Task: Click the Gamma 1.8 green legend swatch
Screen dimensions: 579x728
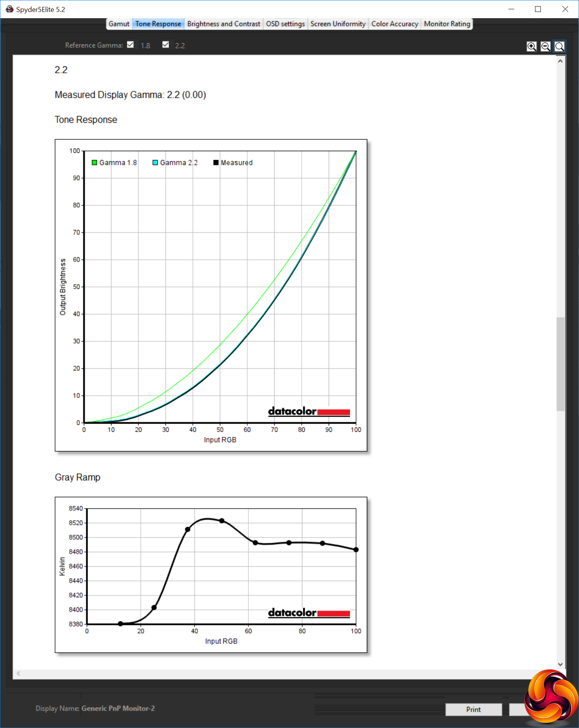Action: tap(94, 162)
